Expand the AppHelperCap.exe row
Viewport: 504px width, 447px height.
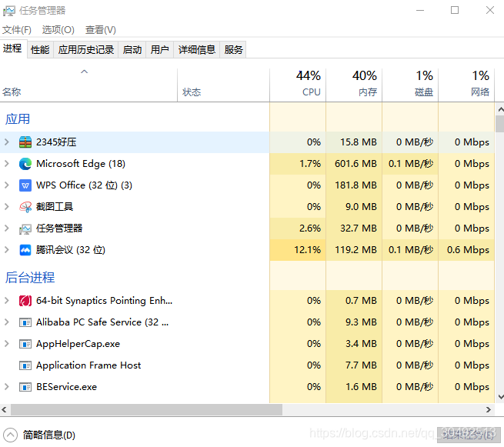click(x=7, y=344)
